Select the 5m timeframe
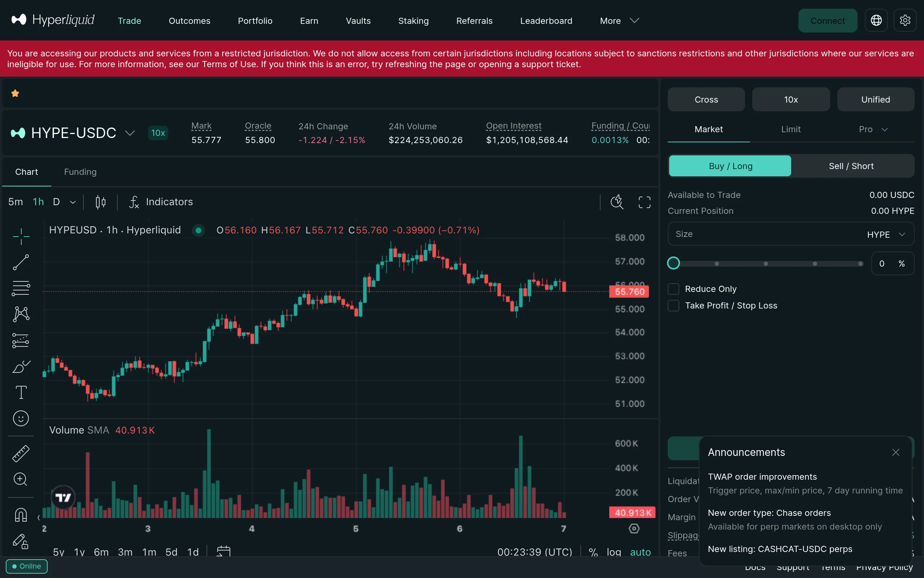Image resolution: width=924 pixels, height=578 pixels. [x=16, y=202]
